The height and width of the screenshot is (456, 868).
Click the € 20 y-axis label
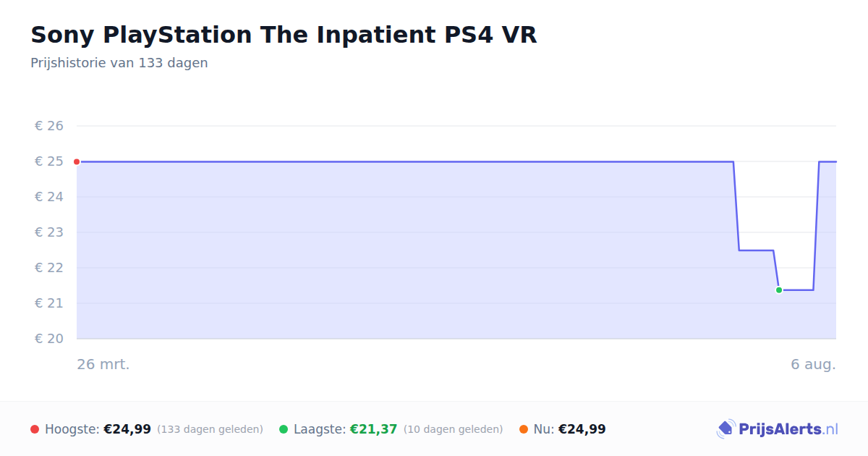49,339
